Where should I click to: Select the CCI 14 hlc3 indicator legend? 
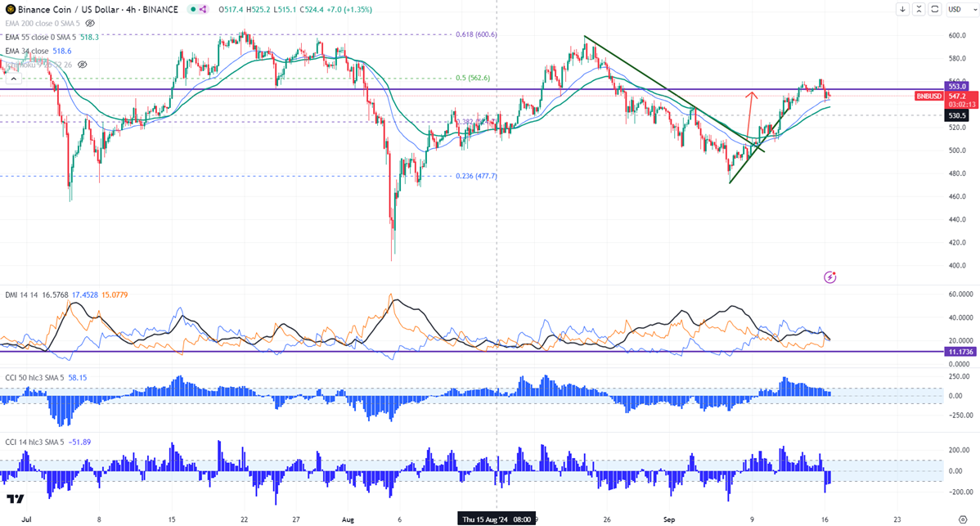point(34,443)
